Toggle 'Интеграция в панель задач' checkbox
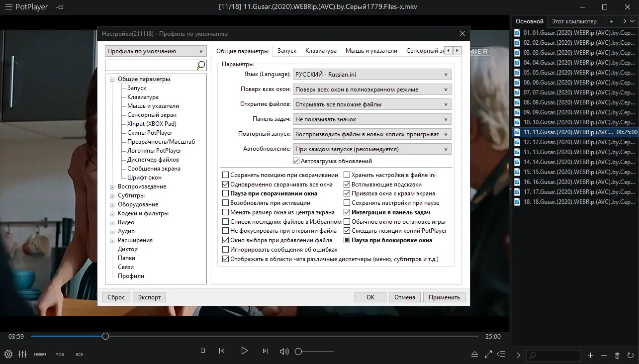 [x=347, y=212]
